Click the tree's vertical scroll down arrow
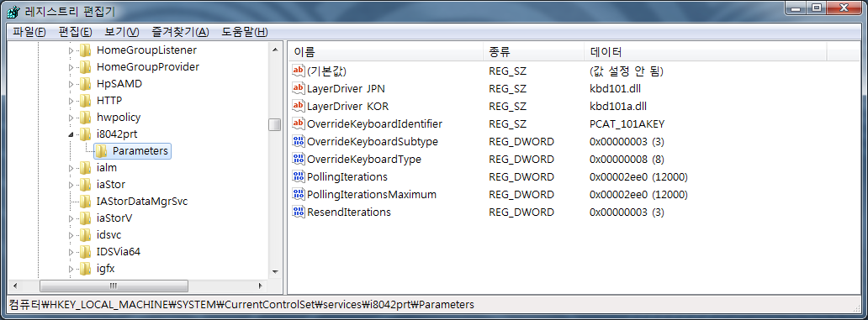The width and height of the screenshot is (868, 320). pos(274,271)
